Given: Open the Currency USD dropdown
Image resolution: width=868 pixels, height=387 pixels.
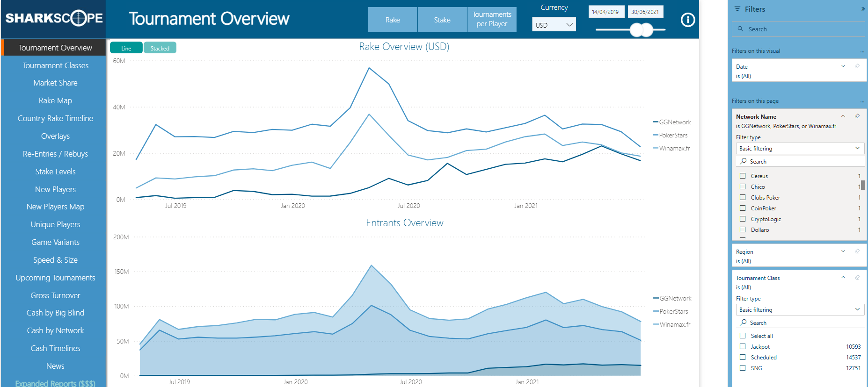Looking at the screenshot, I should 554,25.
